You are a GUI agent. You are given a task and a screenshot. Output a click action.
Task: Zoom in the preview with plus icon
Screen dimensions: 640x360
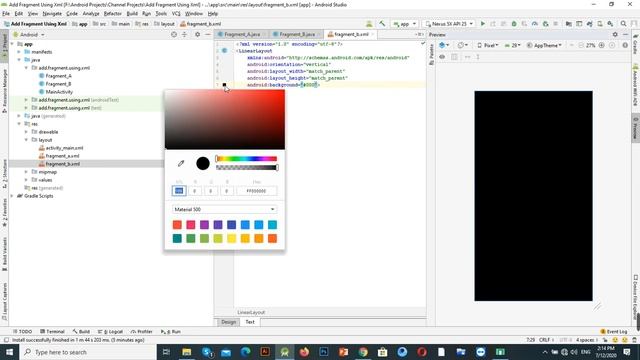point(601,45)
